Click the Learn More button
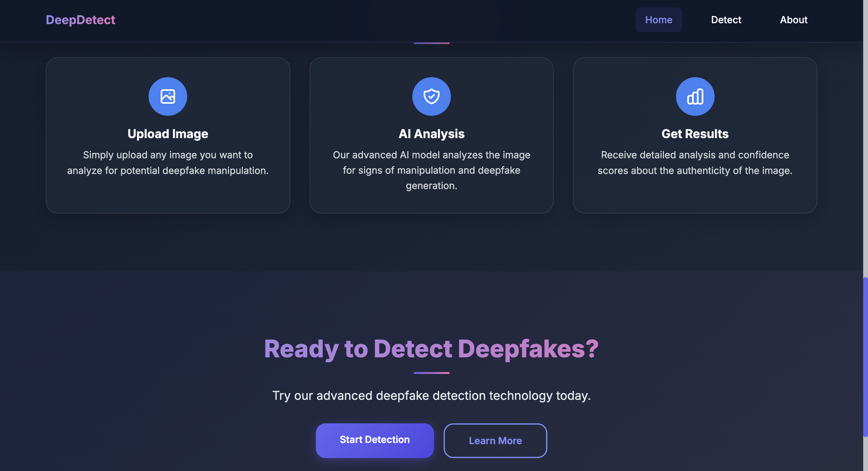 tap(495, 440)
